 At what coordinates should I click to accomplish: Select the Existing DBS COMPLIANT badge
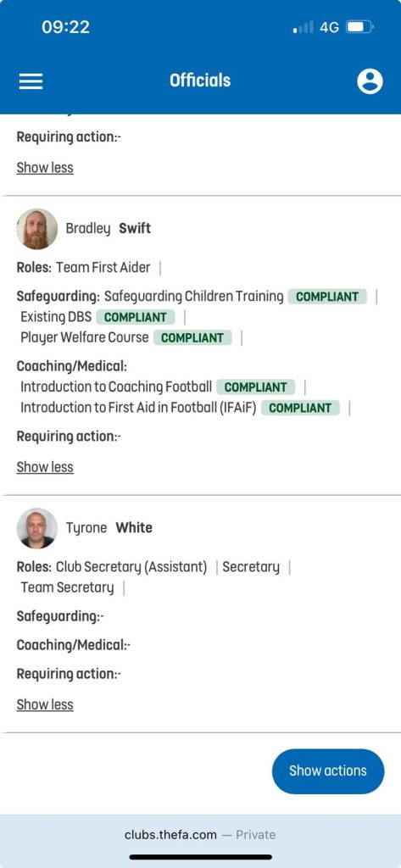135,317
